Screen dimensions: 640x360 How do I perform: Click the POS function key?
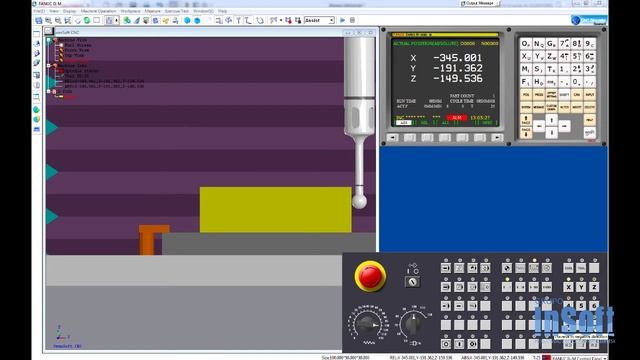pyautogui.click(x=526, y=95)
